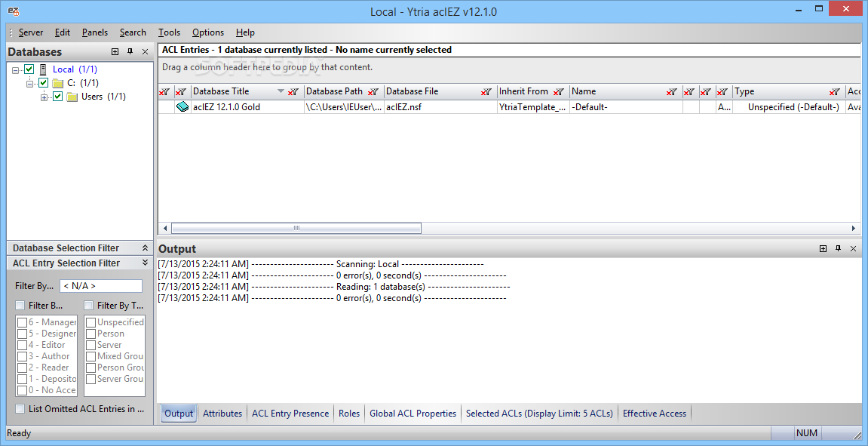Click the Database Title column filter icon
This screenshot has height=446, width=868.
click(x=293, y=92)
